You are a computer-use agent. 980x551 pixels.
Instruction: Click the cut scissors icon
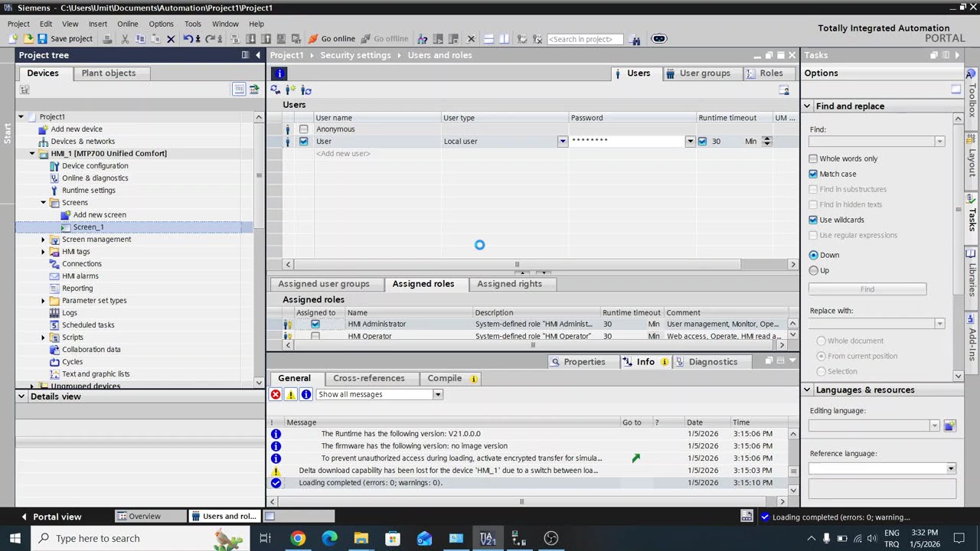[x=125, y=39]
